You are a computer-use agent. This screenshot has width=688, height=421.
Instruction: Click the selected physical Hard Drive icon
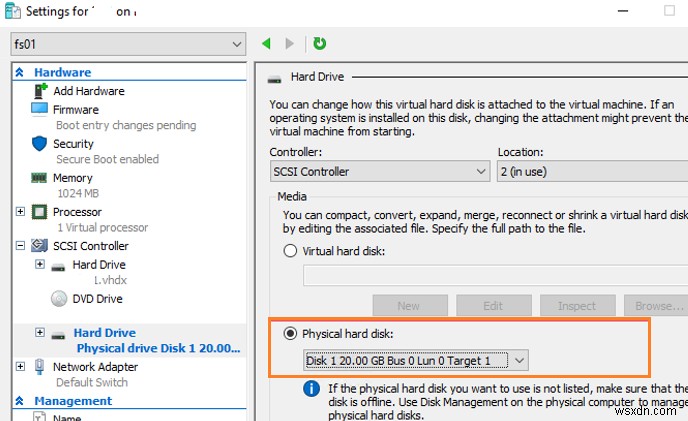58,336
